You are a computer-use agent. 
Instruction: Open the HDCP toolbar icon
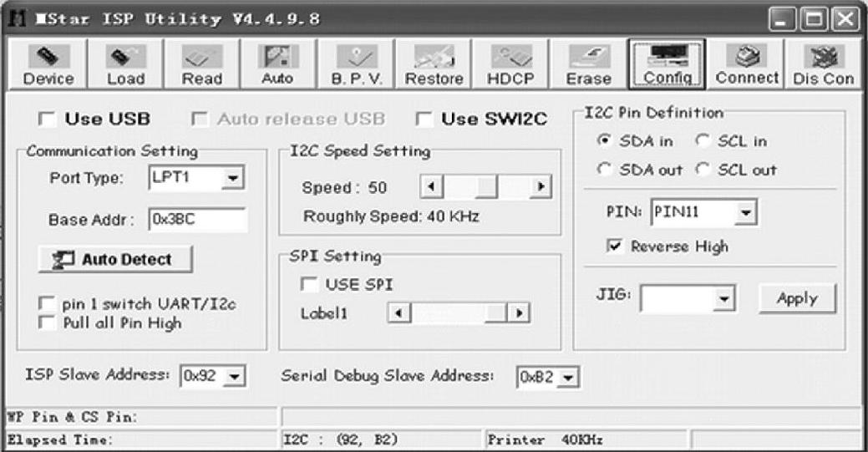coord(510,64)
